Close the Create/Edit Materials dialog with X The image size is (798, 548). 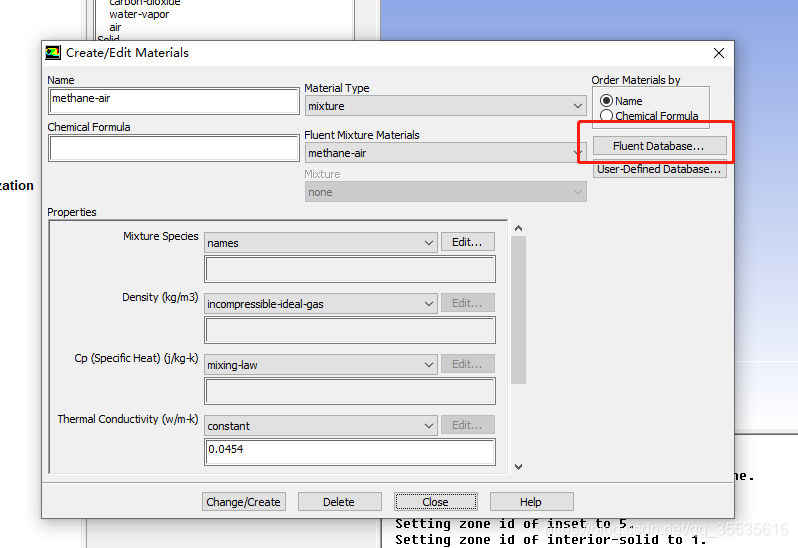719,53
